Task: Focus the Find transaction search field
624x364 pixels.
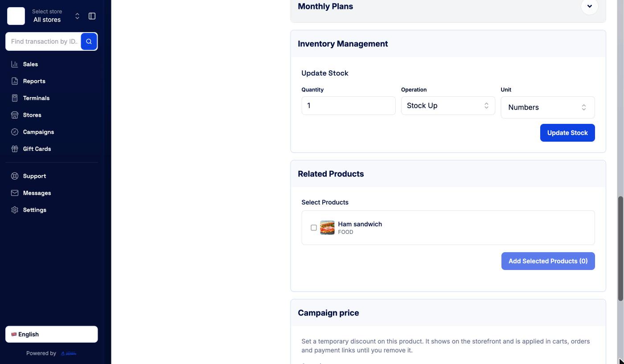Action: tap(43, 41)
